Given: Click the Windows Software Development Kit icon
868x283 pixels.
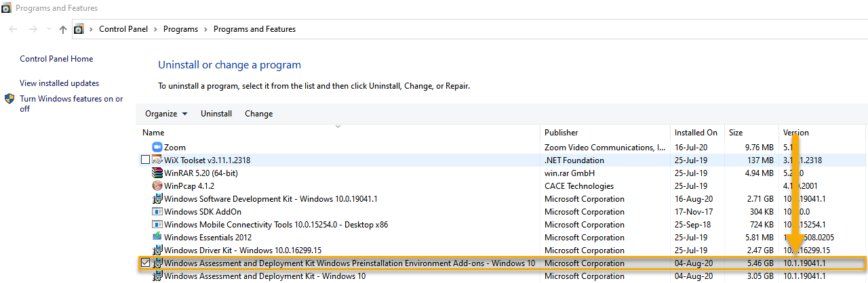Looking at the screenshot, I should 157,199.
